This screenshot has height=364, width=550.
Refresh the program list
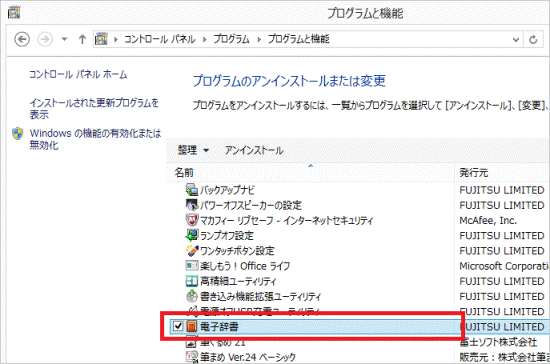[x=533, y=39]
